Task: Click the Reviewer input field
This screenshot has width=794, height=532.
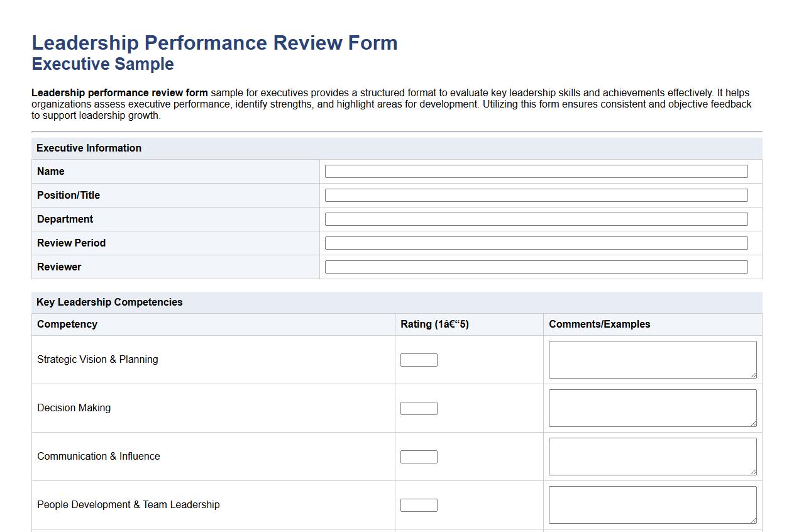Action: [535, 266]
